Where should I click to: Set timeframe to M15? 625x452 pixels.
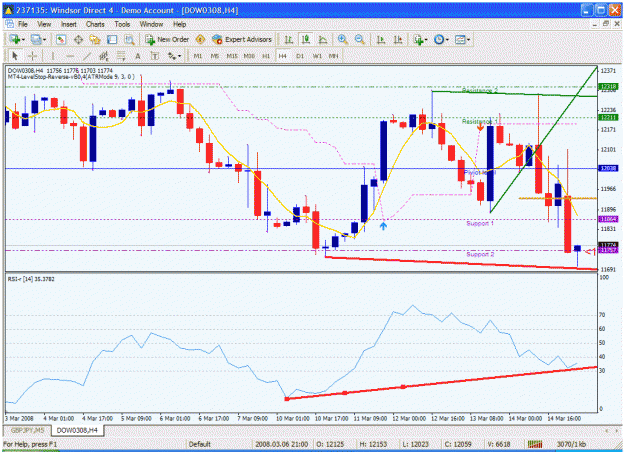232,56
